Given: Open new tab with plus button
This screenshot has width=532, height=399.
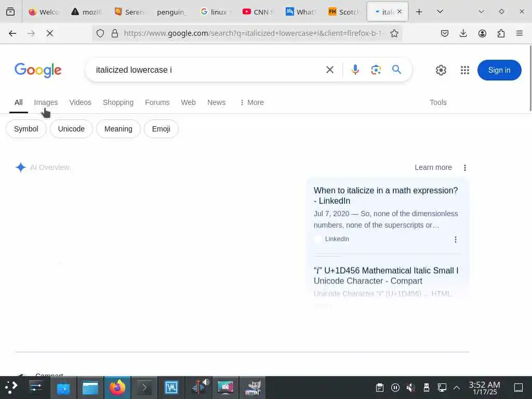Looking at the screenshot, I should coord(419,12).
